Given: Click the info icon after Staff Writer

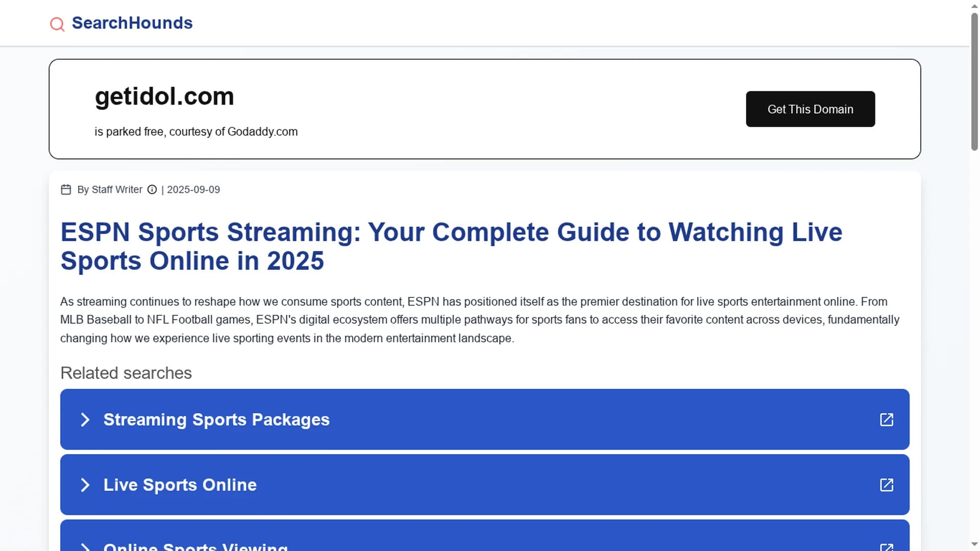Looking at the screenshot, I should point(152,190).
